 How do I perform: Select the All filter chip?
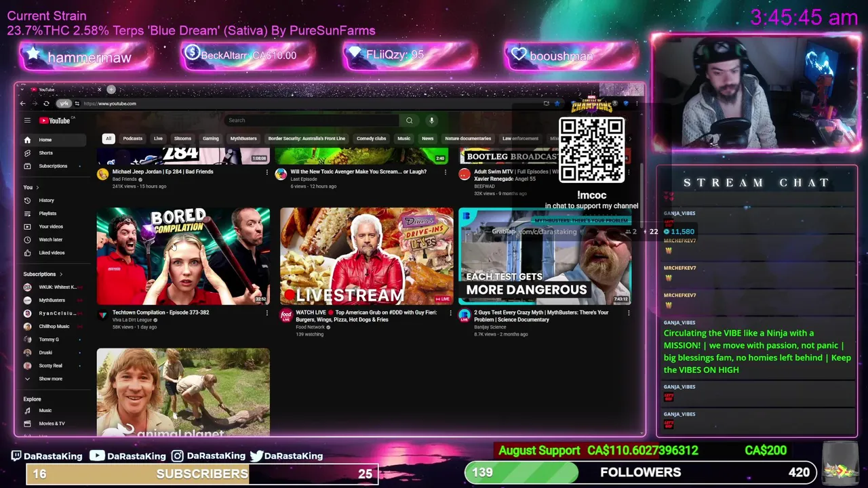coord(108,138)
